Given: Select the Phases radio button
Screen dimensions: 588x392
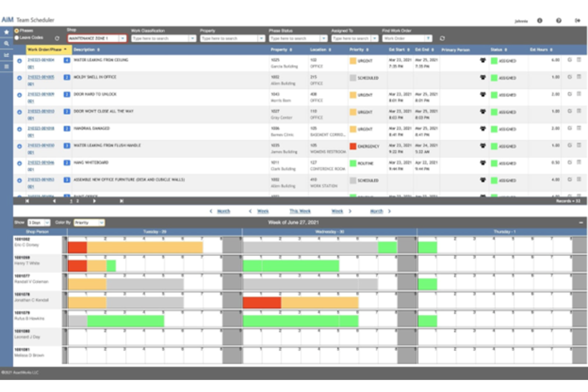Looking at the screenshot, I should pos(16,31).
